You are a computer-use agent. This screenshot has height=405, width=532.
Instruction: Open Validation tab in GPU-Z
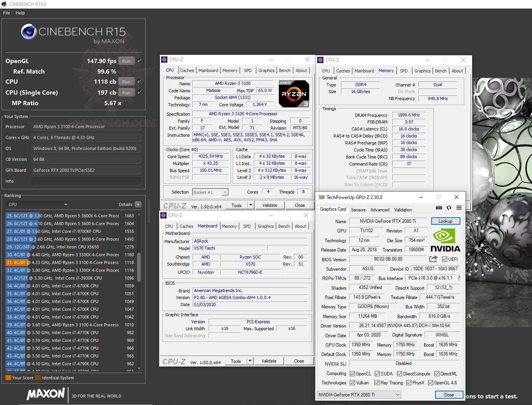pyautogui.click(x=403, y=210)
